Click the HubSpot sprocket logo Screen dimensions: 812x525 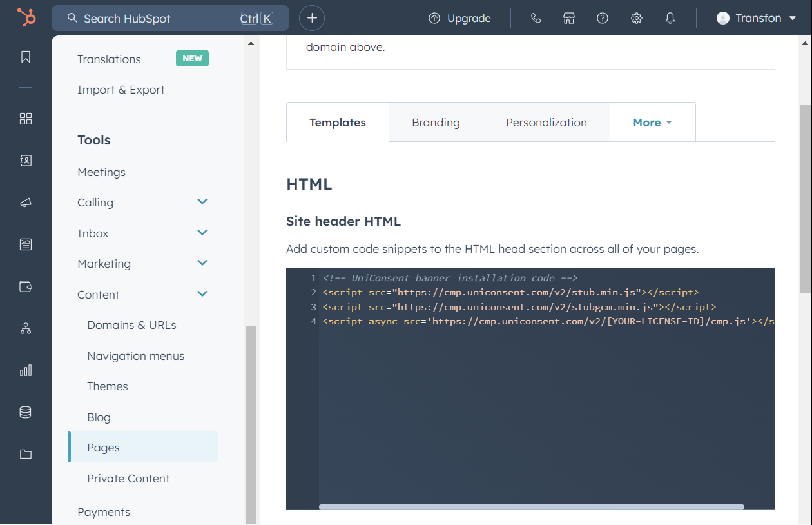[26, 17]
